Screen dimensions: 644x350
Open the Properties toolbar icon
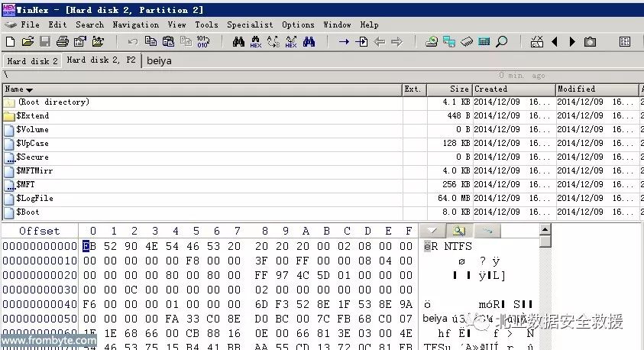(80, 41)
